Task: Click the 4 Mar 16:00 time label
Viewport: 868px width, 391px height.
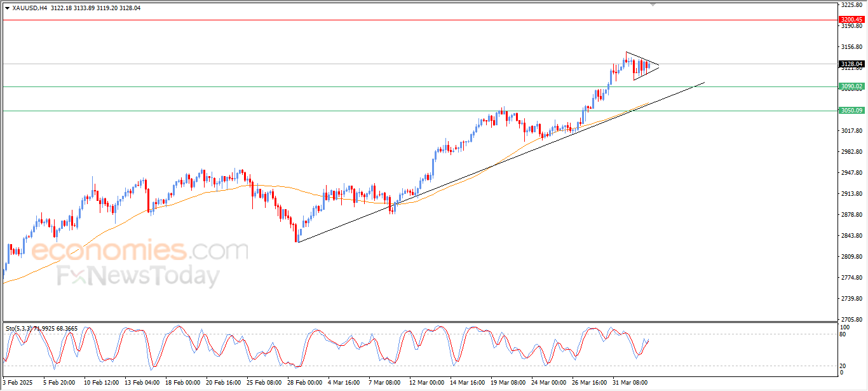Action: (x=344, y=383)
